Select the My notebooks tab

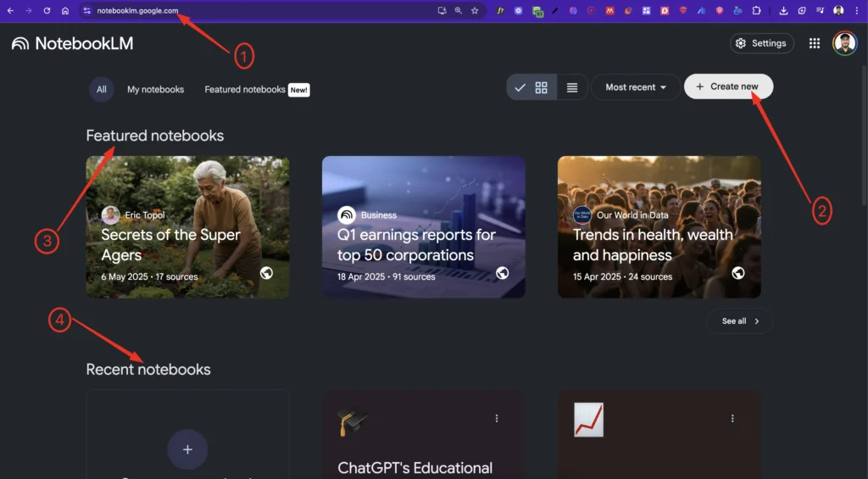(x=156, y=90)
